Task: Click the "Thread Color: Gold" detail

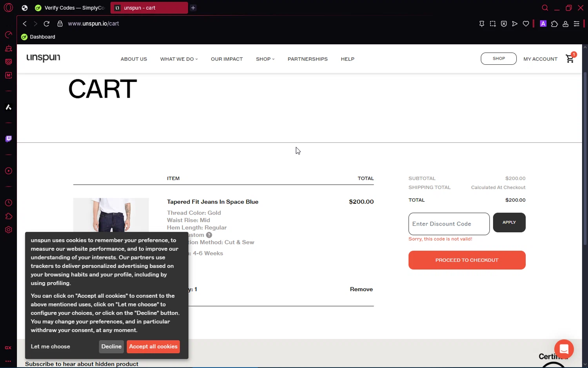Action: coord(194,213)
